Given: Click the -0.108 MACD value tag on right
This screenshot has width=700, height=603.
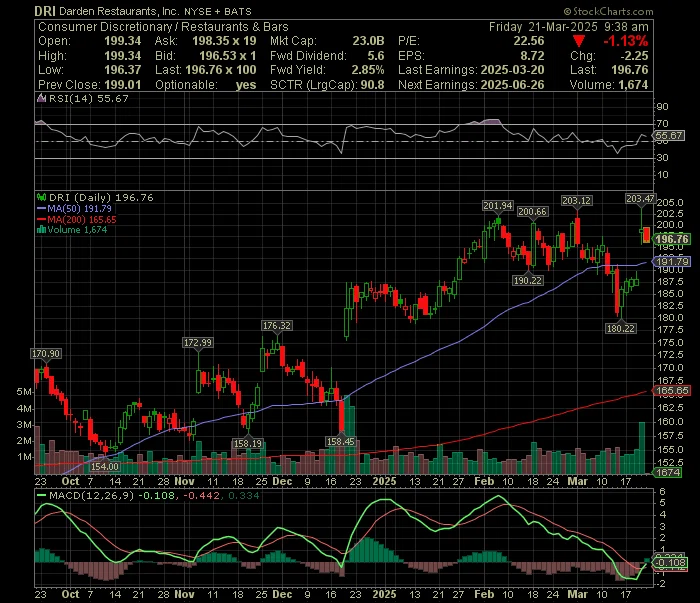Looking at the screenshot, I should click(671, 562).
